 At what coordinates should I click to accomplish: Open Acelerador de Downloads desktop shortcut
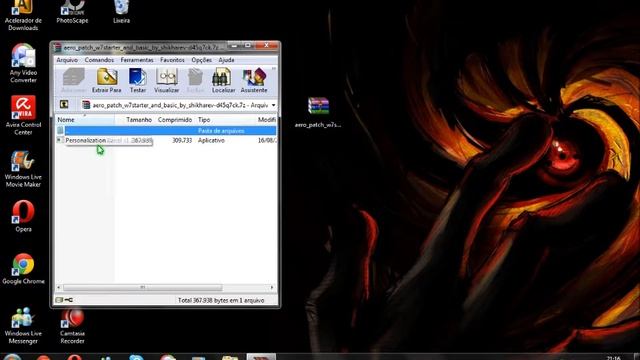(23, 16)
